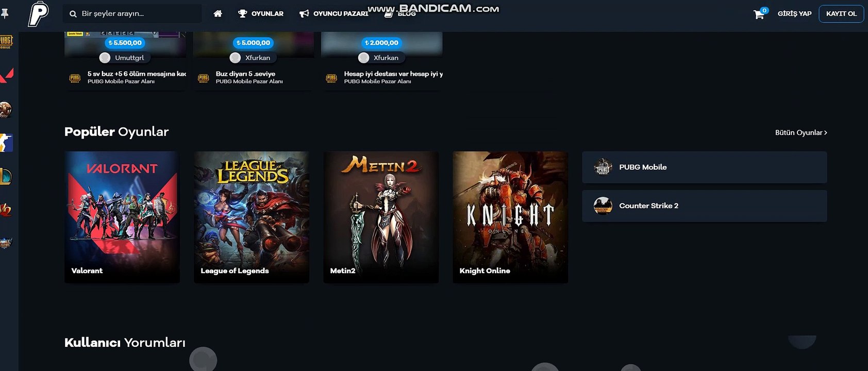Open the League of Legends game card
The width and height of the screenshot is (868, 371).
[252, 217]
